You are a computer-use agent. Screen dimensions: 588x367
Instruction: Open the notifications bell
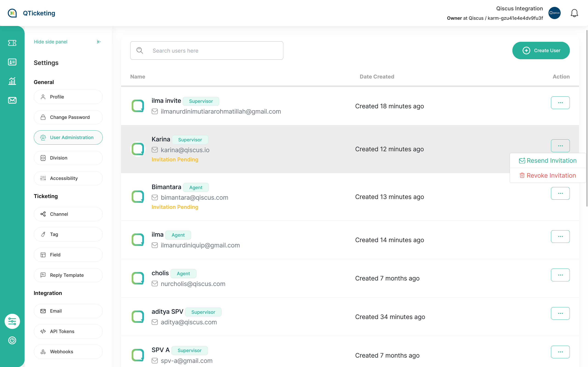(574, 13)
